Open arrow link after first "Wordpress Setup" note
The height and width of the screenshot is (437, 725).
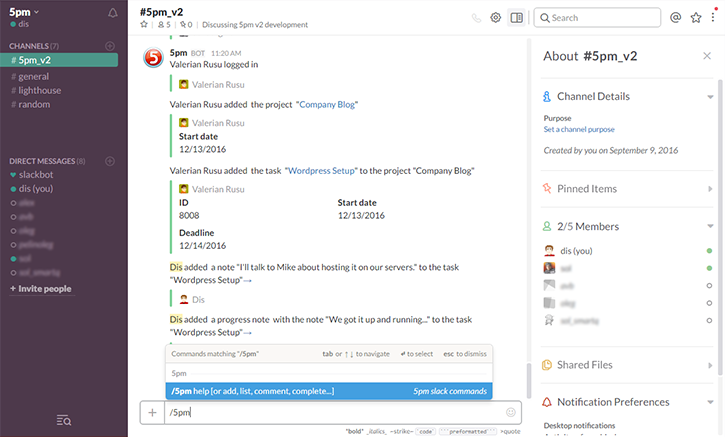[247, 281]
